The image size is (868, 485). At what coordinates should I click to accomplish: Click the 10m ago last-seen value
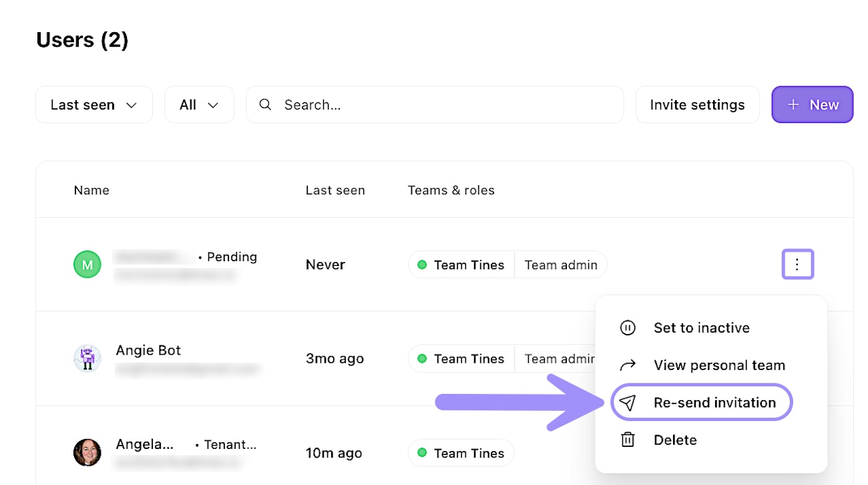point(334,453)
